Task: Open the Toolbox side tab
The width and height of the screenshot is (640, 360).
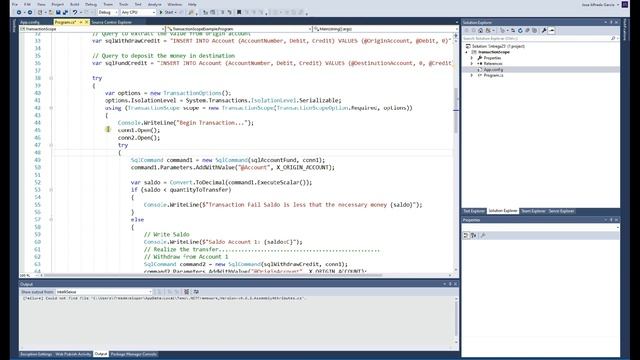Action: pyautogui.click(x=15, y=25)
